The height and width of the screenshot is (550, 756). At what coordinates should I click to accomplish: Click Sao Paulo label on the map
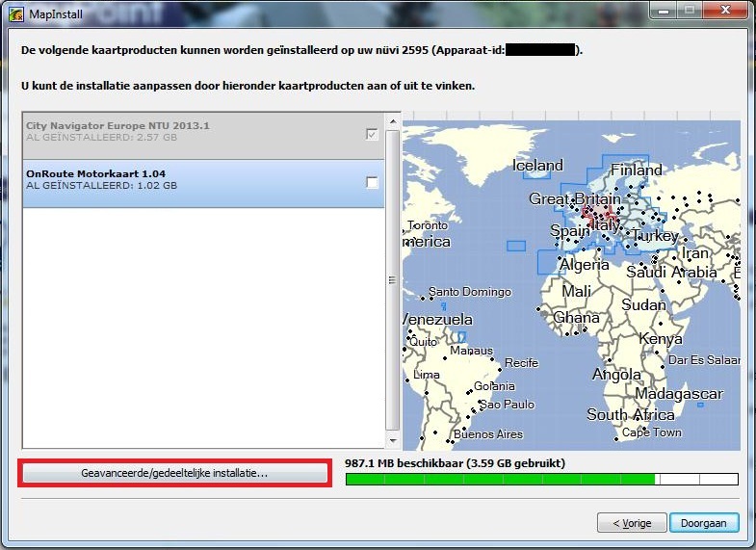click(x=507, y=405)
